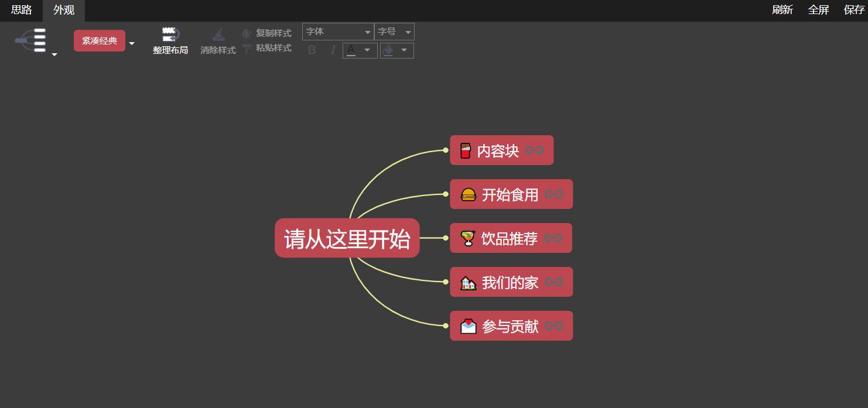Click the connector dot left of 饮品推荐
Image resolution: width=868 pixels, height=408 pixels.
coord(446,238)
